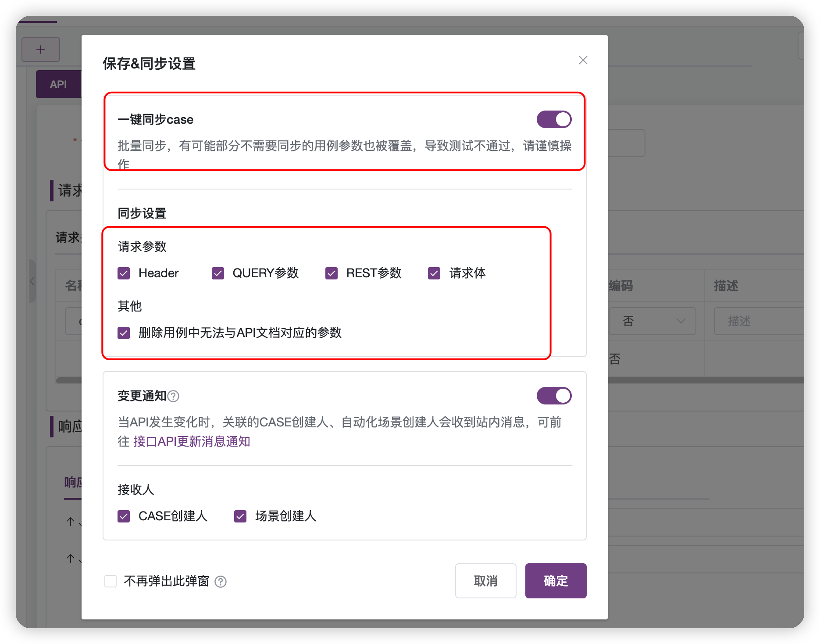Image resolution: width=820 pixels, height=644 pixels.
Task: Disable the 一键同步case toggle
Action: 554,119
